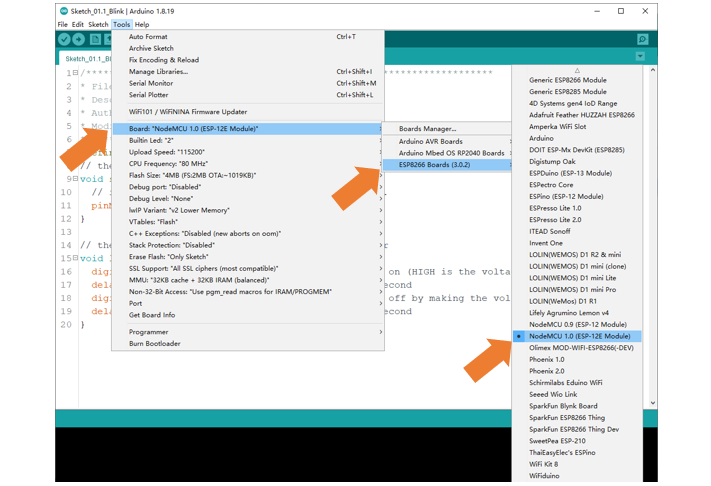Expand Upload Speed: "115200" submenu

[x=248, y=152]
